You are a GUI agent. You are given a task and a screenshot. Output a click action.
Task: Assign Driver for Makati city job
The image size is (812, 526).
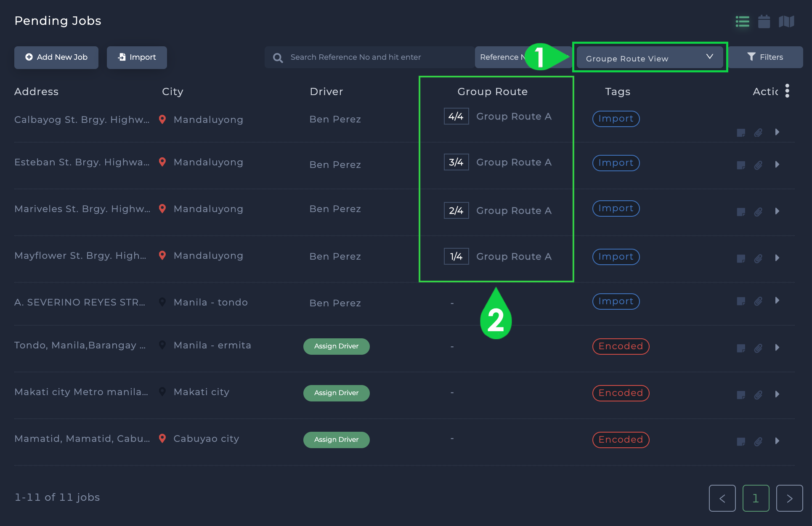pyautogui.click(x=337, y=393)
